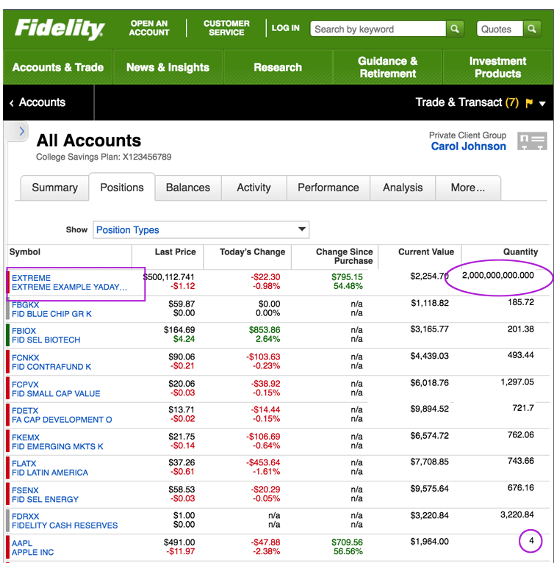Click the yellow flag icon

pyautogui.click(x=529, y=103)
